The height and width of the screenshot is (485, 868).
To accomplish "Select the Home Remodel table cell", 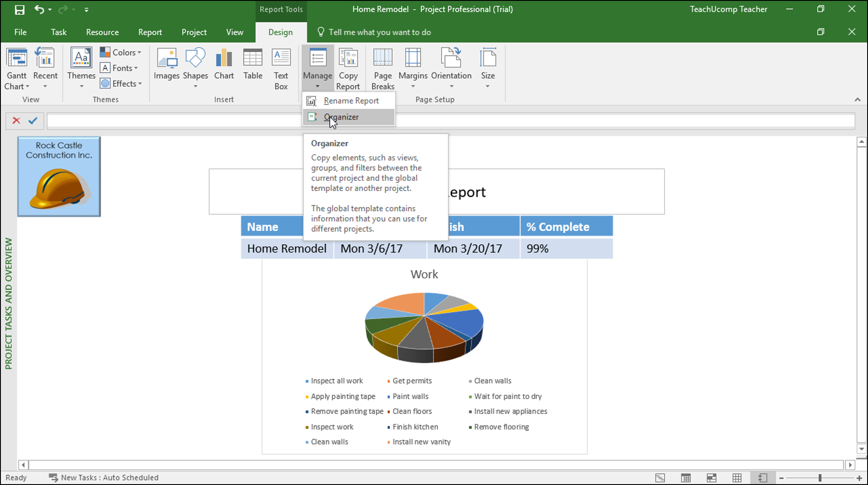I will pos(287,249).
